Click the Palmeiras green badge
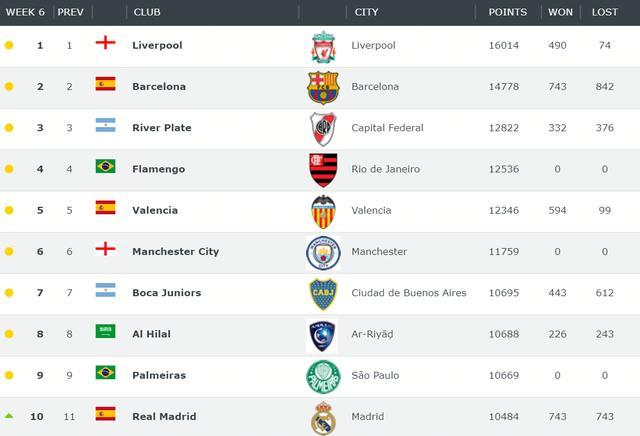The image size is (640, 436). point(323,377)
